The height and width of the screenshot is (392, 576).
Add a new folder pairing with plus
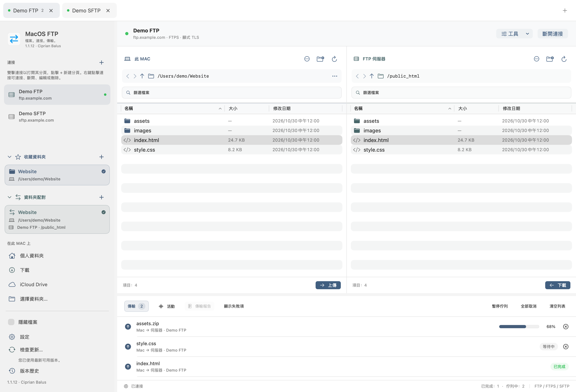click(x=101, y=197)
